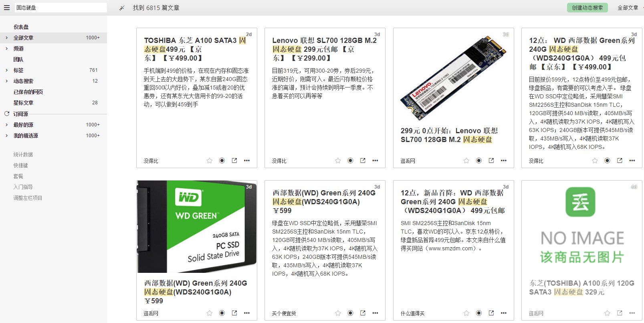
Task: Star the 买个便宜货 WD Green ¥599 article
Action: [338, 313]
